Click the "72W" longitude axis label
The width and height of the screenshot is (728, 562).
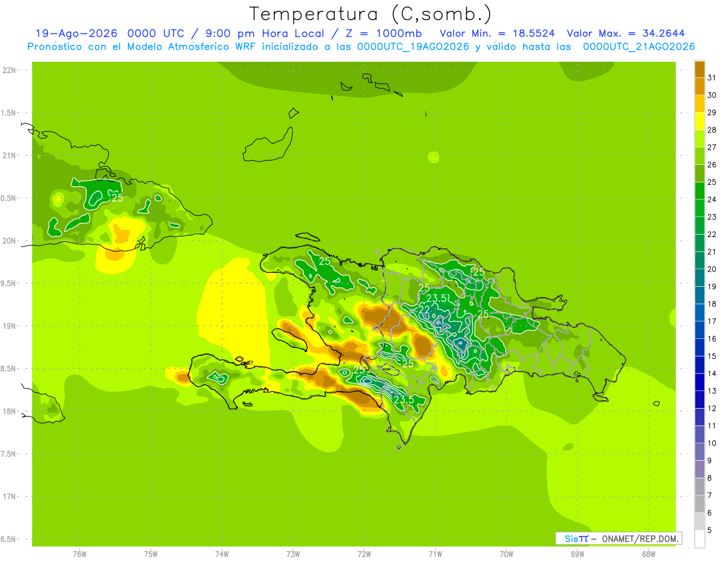(364, 554)
